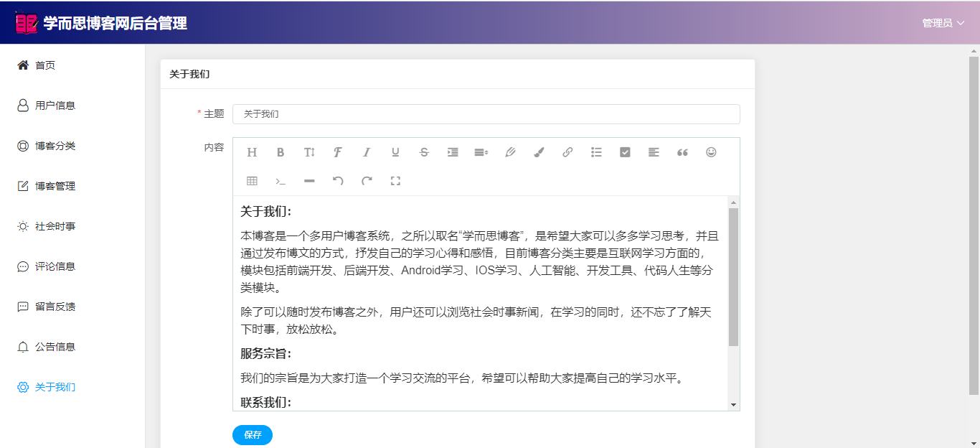This screenshot has height=448, width=980.
Task: Toggle underline formatting
Action: [x=395, y=152]
